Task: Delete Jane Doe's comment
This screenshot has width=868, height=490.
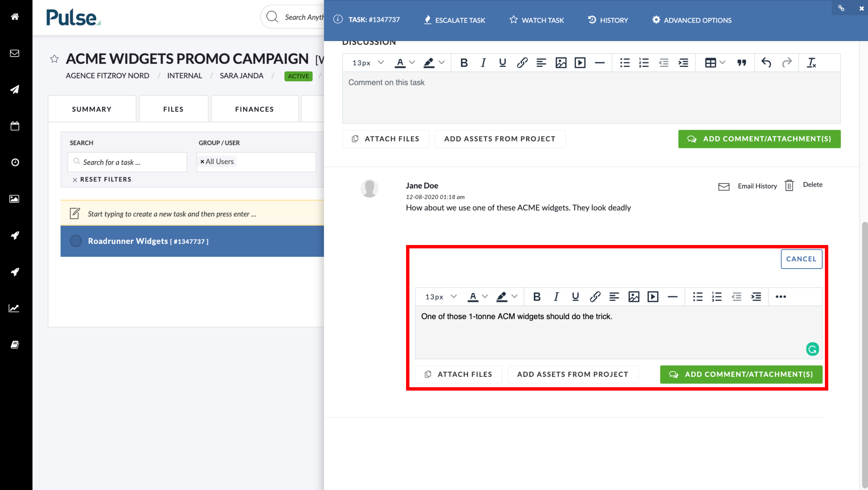Action: coord(803,185)
